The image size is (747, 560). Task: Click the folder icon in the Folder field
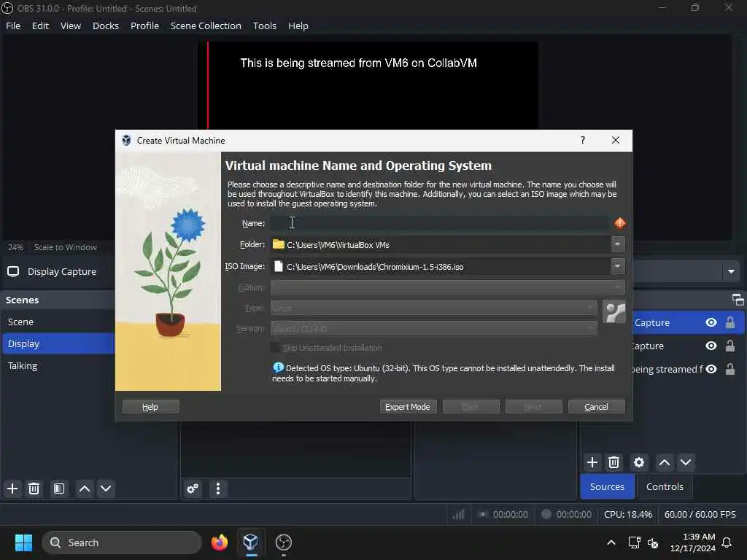click(278, 245)
